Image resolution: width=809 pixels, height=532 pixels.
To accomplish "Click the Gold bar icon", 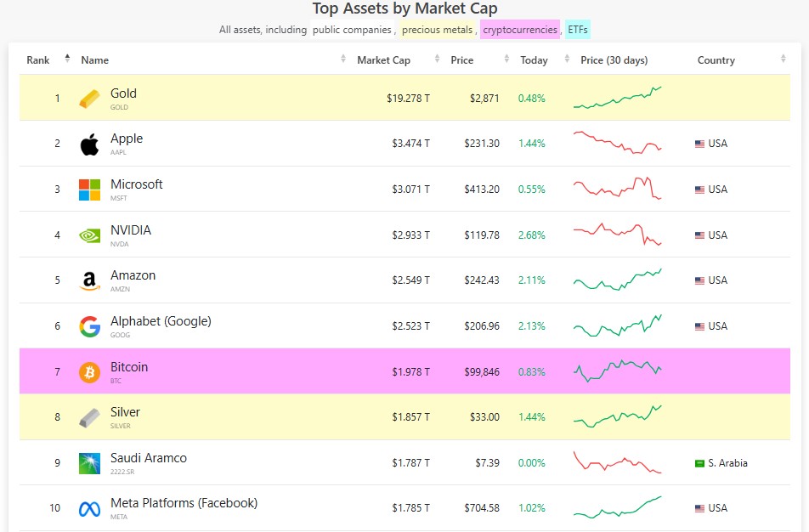I will tap(89, 98).
